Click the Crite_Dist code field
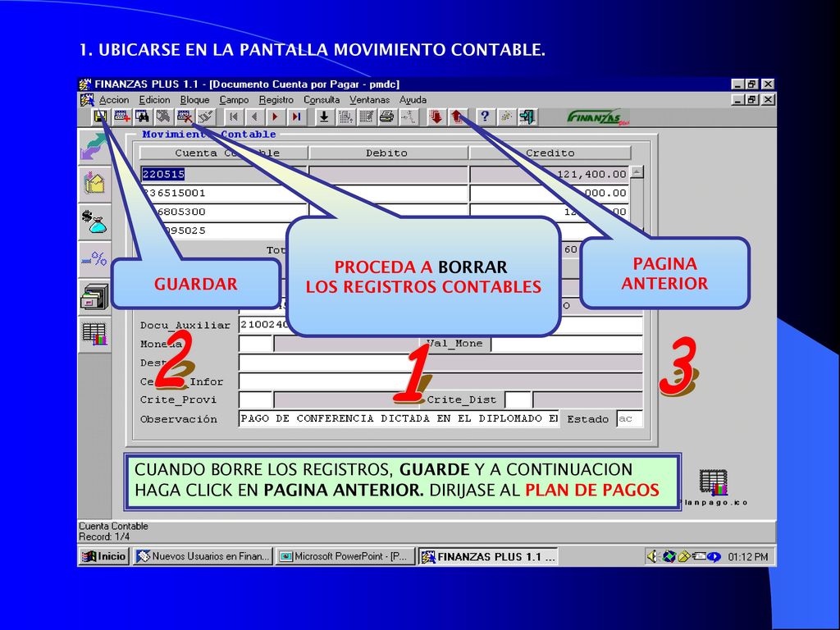The height and width of the screenshot is (630, 840). (518, 399)
